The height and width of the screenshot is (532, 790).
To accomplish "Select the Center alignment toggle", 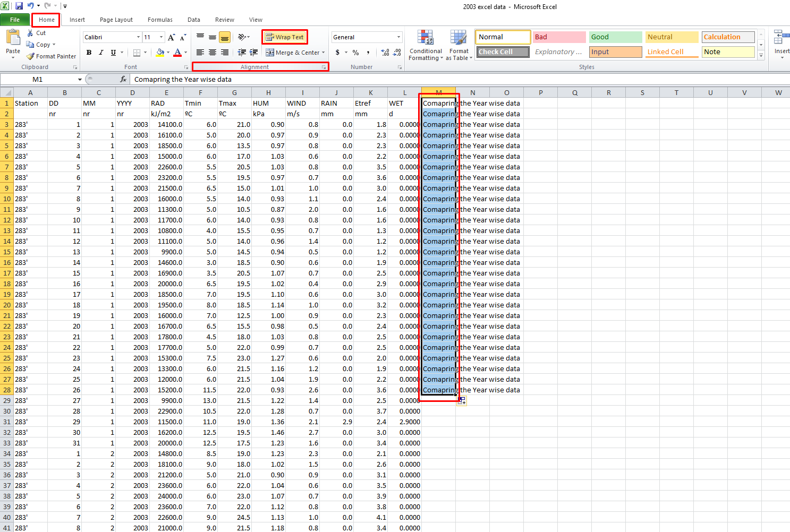I will coord(212,52).
